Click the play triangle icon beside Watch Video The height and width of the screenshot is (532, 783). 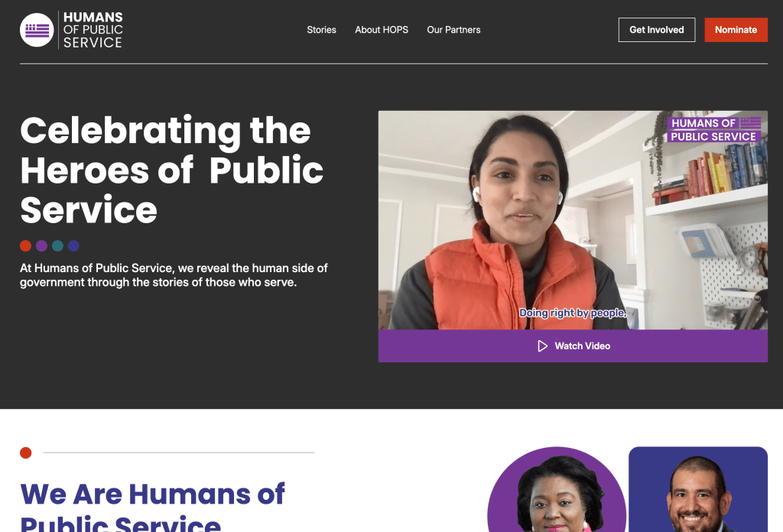coord(542,345)
